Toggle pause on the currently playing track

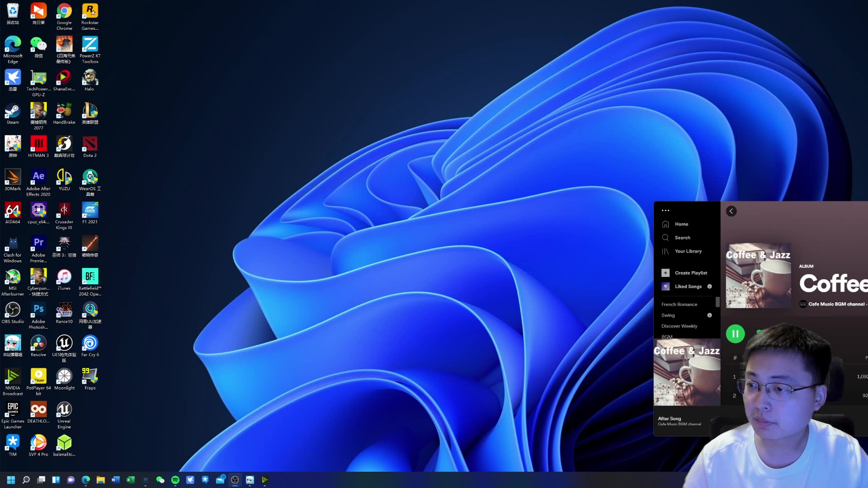(736, 333)
